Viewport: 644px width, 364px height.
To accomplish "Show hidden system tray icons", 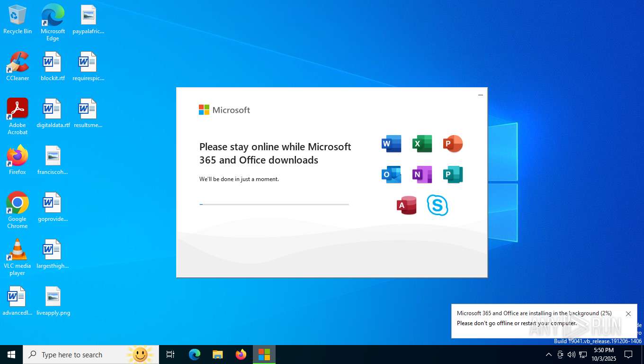I will click(549, 355).
